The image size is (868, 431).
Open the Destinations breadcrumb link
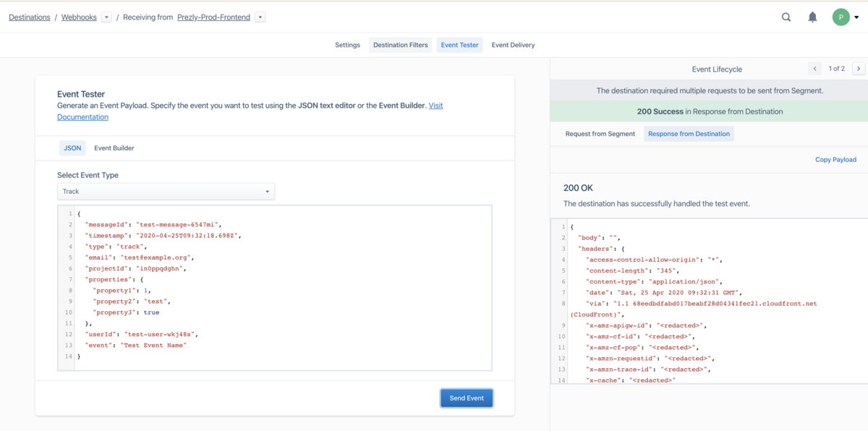pos(30,17)
